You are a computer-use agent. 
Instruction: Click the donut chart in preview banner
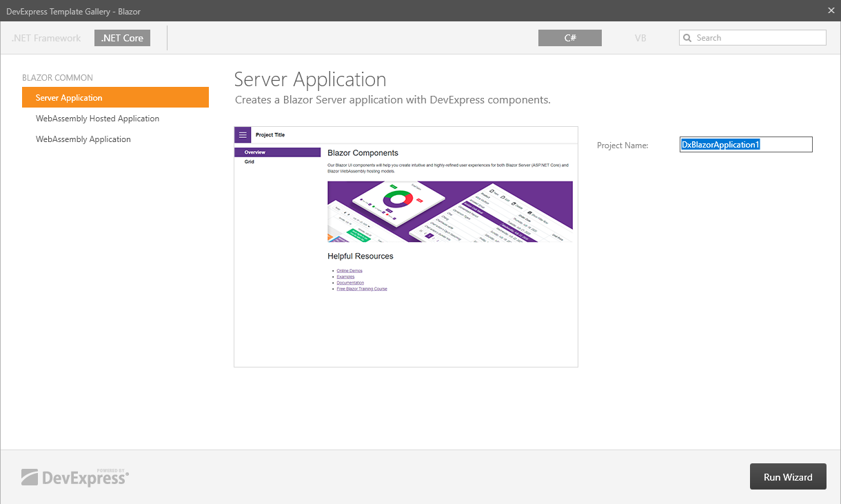pyautogui.click(x=398, y=201)
